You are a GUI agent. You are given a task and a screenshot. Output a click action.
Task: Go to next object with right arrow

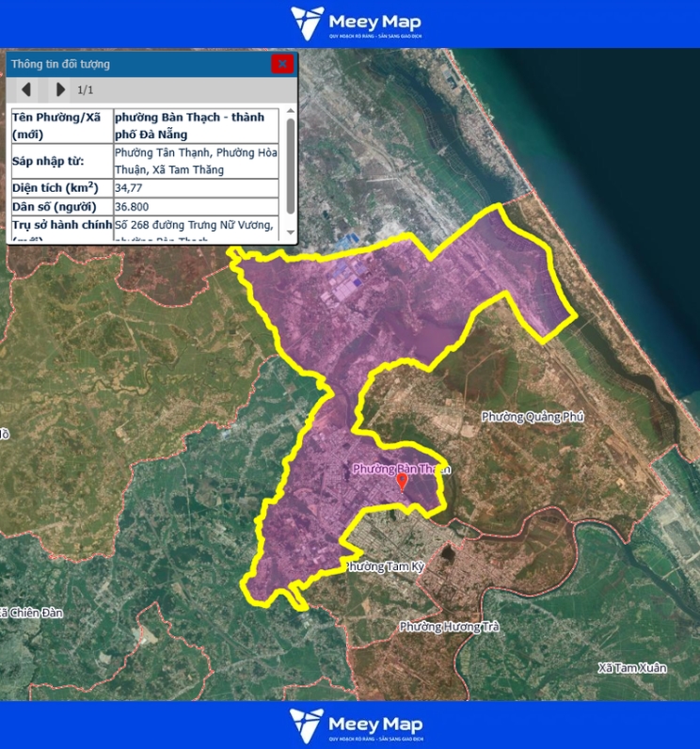click(x=60, y=89)
